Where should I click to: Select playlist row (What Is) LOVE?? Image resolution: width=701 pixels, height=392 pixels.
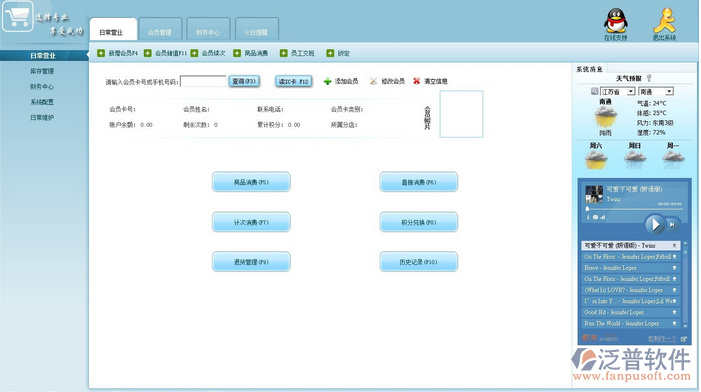(631, 290)
